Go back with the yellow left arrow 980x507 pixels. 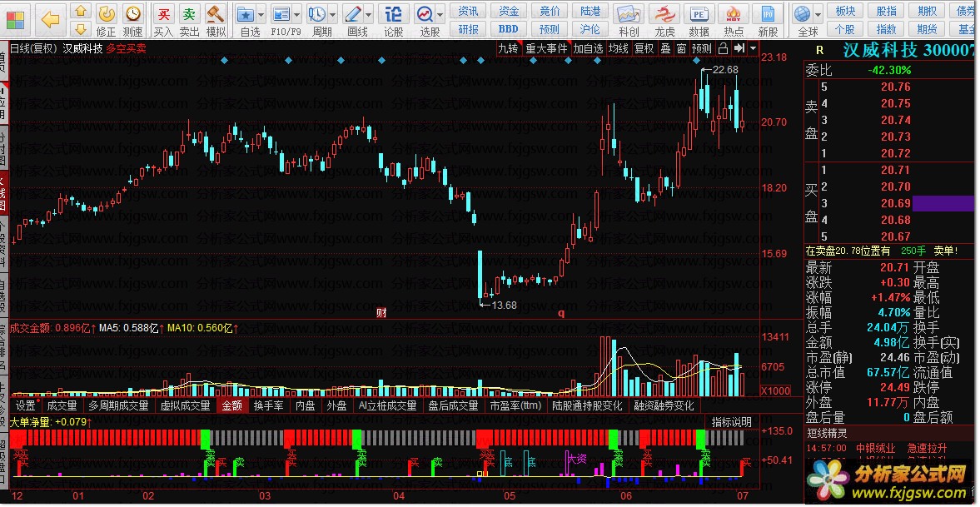[50, 19]
